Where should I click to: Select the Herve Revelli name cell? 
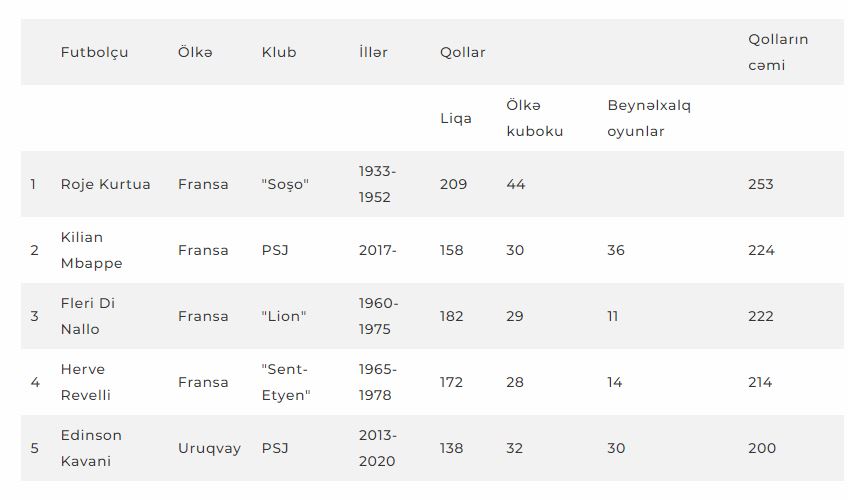pyautogui.click(x=85, y=382)
